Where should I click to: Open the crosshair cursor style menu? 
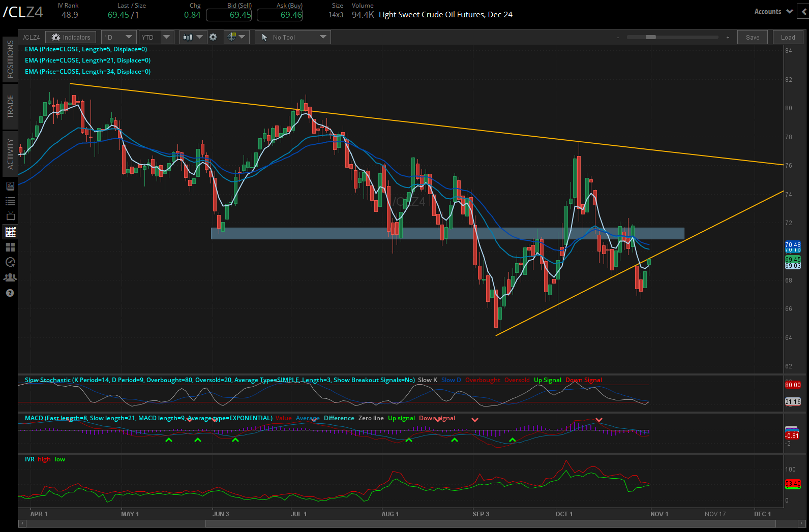pos(237,37)
